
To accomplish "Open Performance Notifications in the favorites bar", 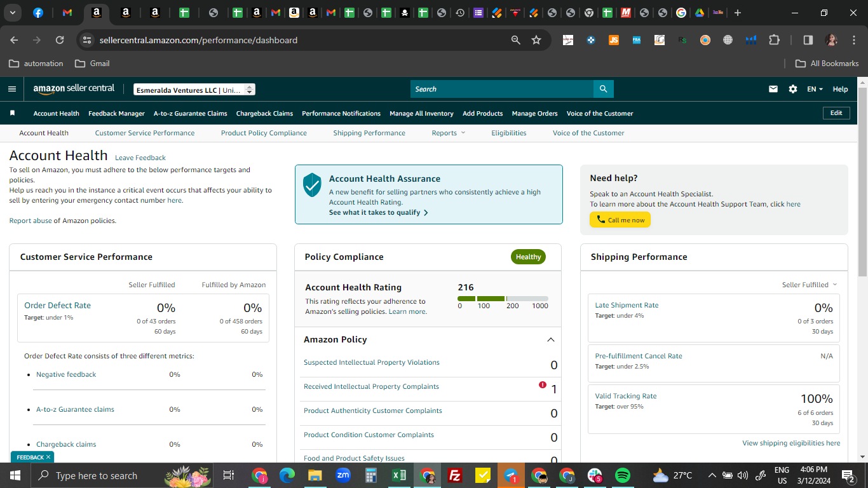I will coord(341,113).
